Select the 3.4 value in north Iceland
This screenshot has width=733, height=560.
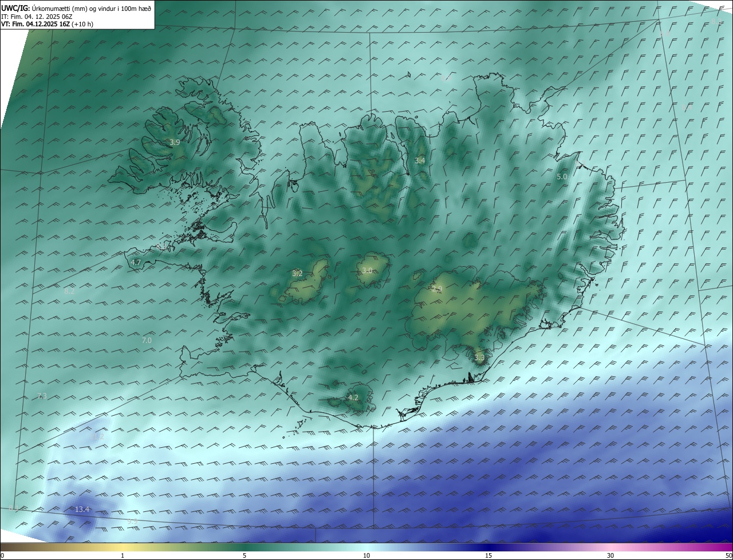[x=420, y=161]
